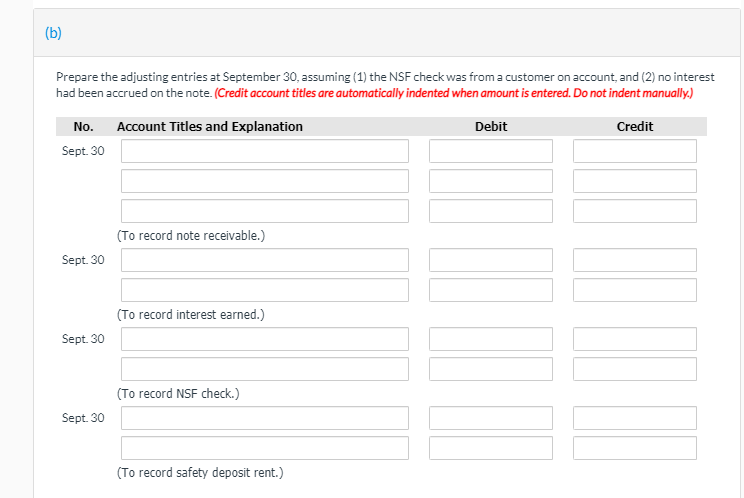
Task: Click first-row debit field of safety deposit rent entry
Action: (x=491, y=418)
